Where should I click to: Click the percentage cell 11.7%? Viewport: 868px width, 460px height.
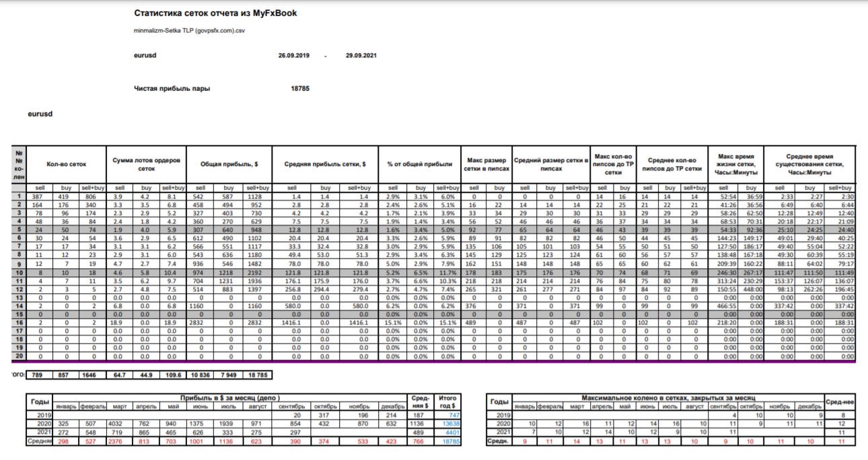(448, 273)
